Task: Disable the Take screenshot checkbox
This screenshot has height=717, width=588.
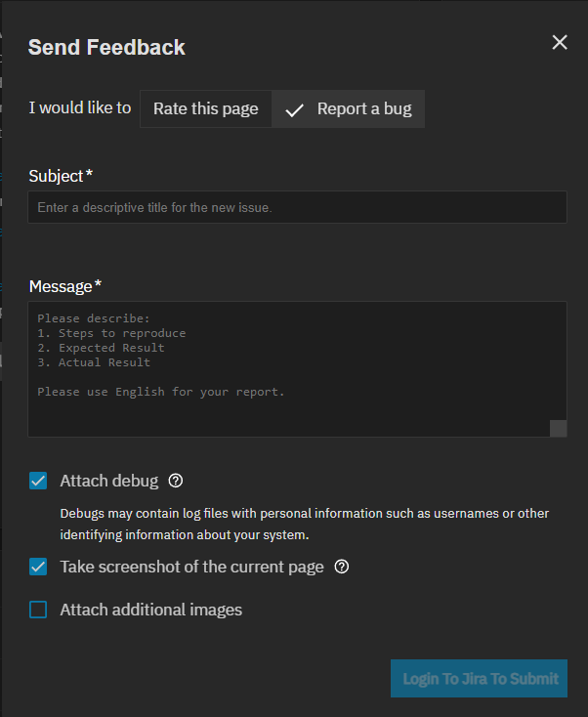Action: (38, 567)
